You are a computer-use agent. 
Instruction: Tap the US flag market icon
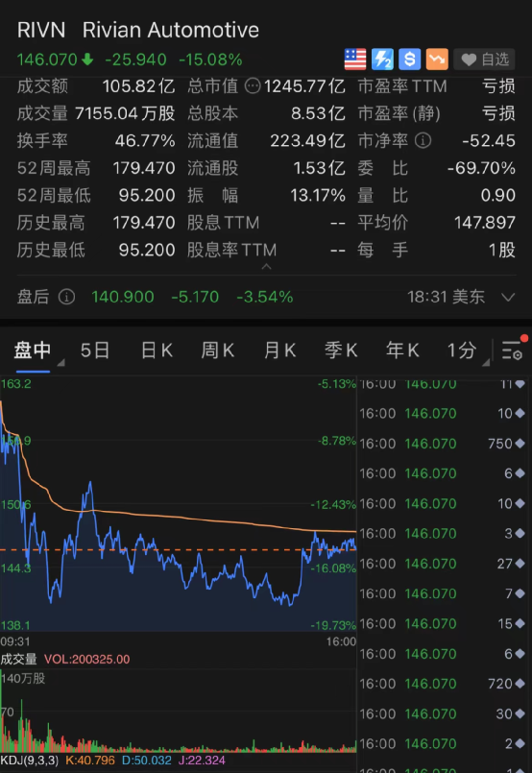(355, 60)
